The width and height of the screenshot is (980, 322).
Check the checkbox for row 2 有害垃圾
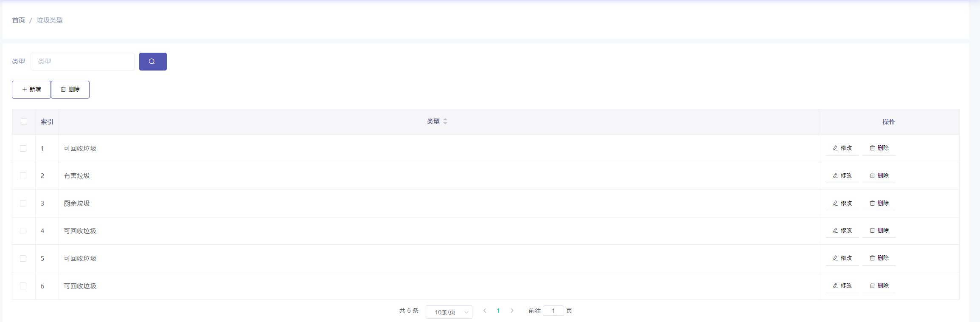(x=23, y=176)
